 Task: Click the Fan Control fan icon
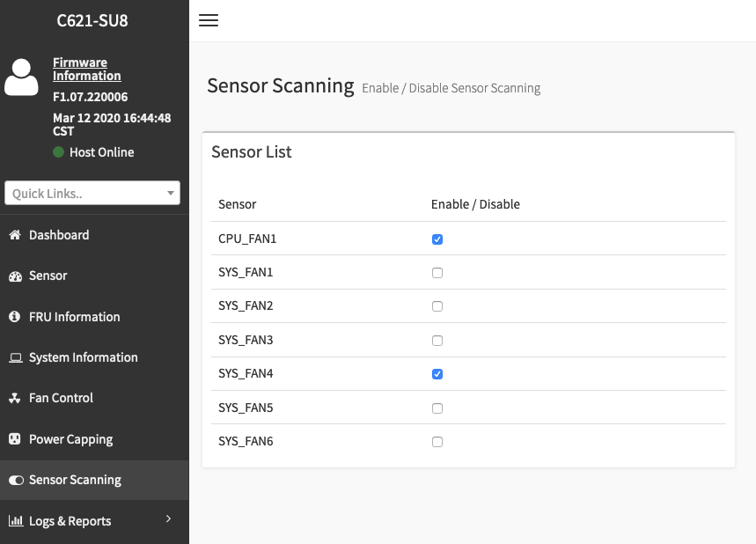14,398
